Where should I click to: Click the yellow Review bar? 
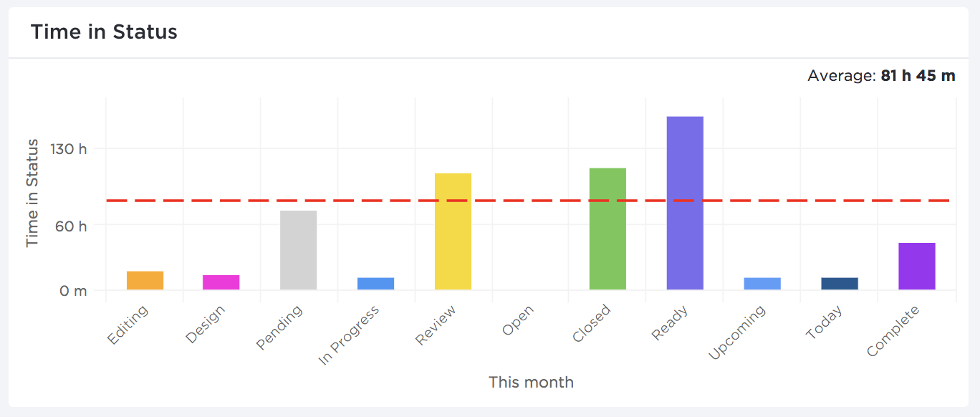[453, 231]
